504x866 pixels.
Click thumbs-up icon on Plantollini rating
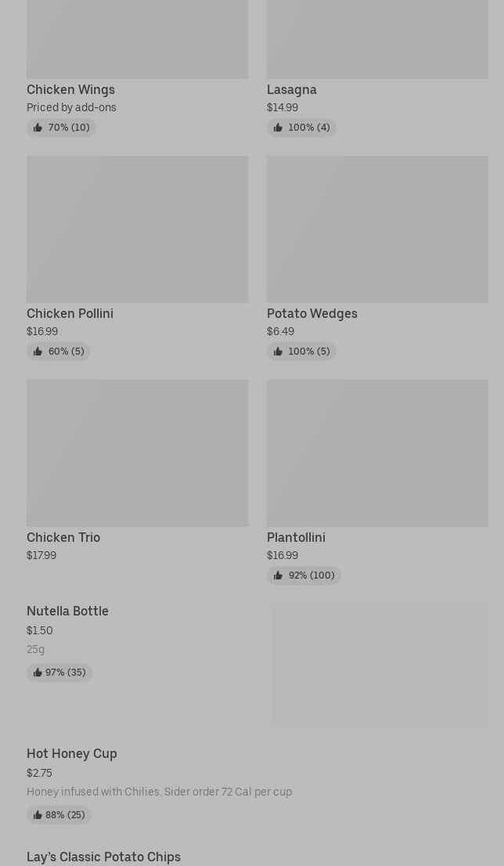click(278, 576)
